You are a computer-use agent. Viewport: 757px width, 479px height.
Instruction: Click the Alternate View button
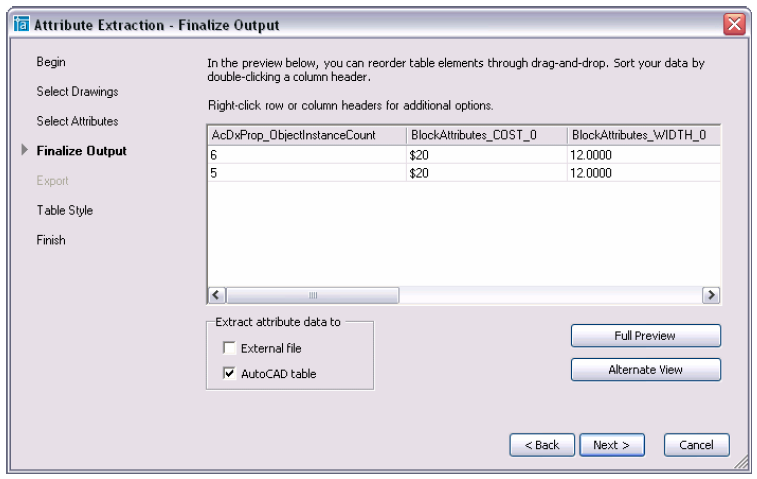[645, 369]
